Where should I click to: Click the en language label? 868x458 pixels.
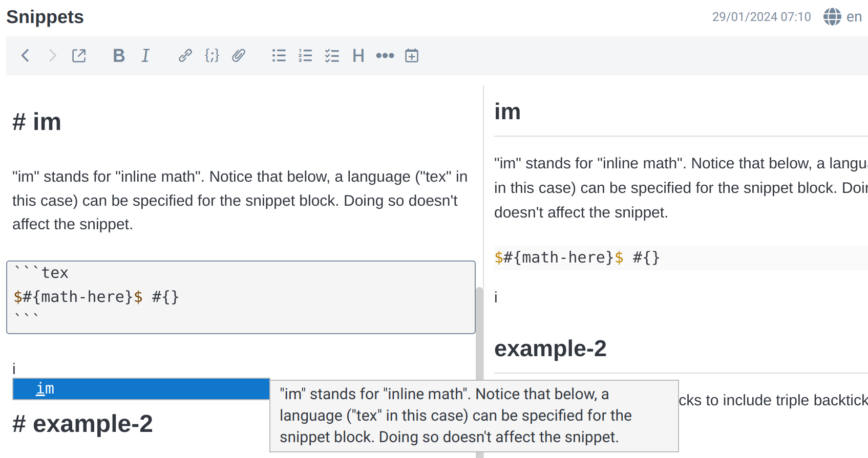coord(854,17)
